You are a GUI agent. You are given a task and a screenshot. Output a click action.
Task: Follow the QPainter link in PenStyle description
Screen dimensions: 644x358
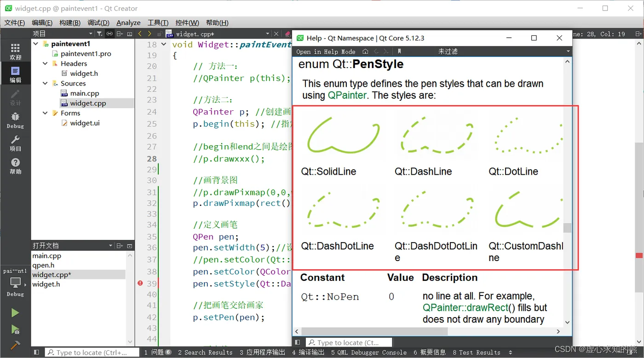click(x=347, y=96)
